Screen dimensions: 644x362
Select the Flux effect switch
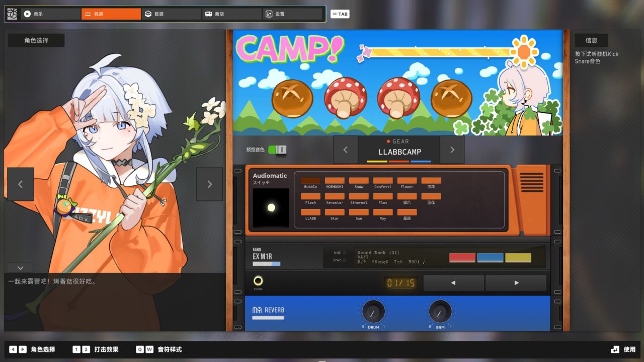coord(383,196)
